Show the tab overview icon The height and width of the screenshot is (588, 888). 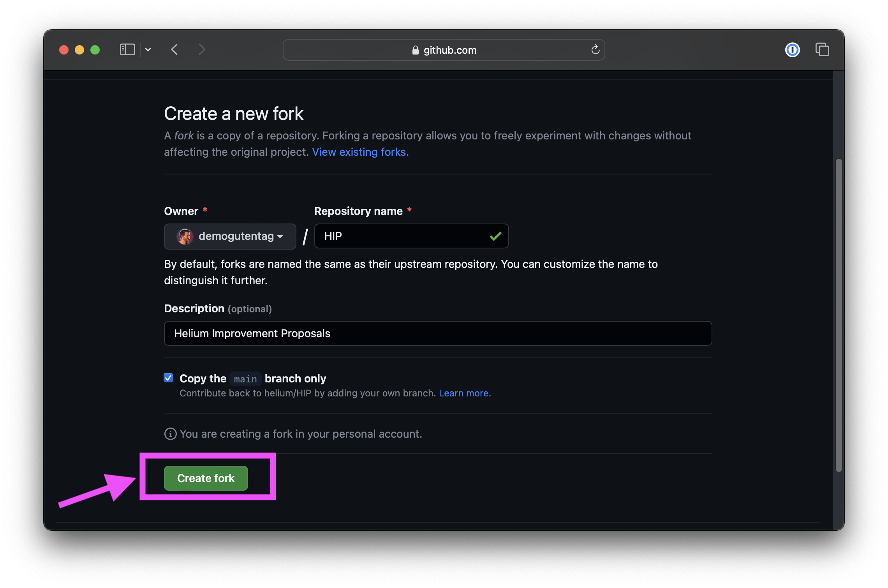click(822, 50)
